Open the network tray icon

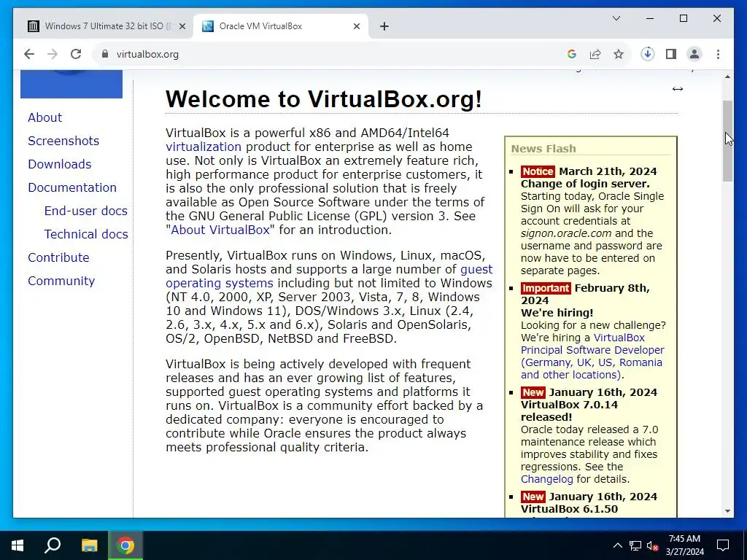(635, 545)
